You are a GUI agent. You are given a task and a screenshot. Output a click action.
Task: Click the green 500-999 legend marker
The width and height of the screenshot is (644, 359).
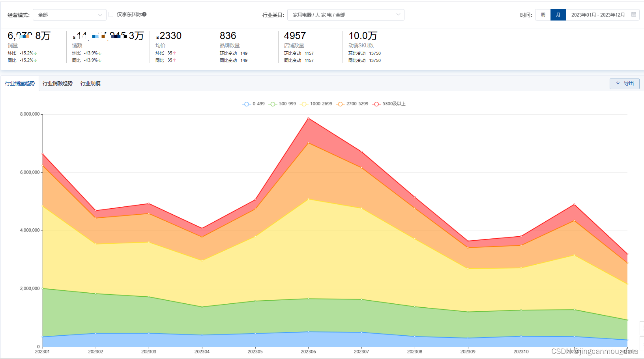(273, 104)
